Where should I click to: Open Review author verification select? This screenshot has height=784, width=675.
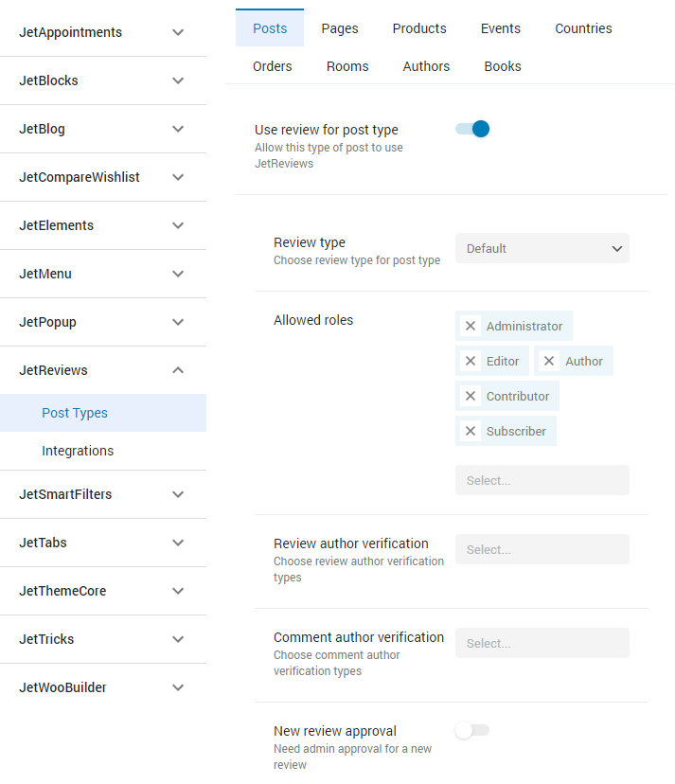(542, 549)
